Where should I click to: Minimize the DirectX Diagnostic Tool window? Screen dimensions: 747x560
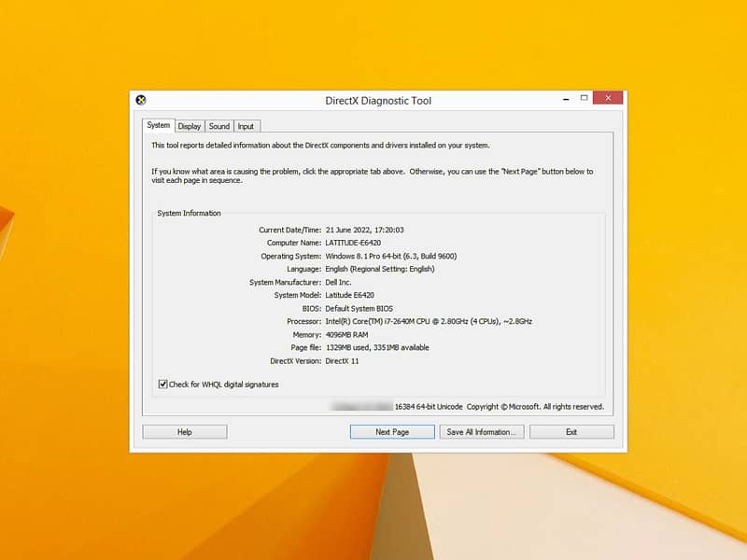tap(564, 98)
